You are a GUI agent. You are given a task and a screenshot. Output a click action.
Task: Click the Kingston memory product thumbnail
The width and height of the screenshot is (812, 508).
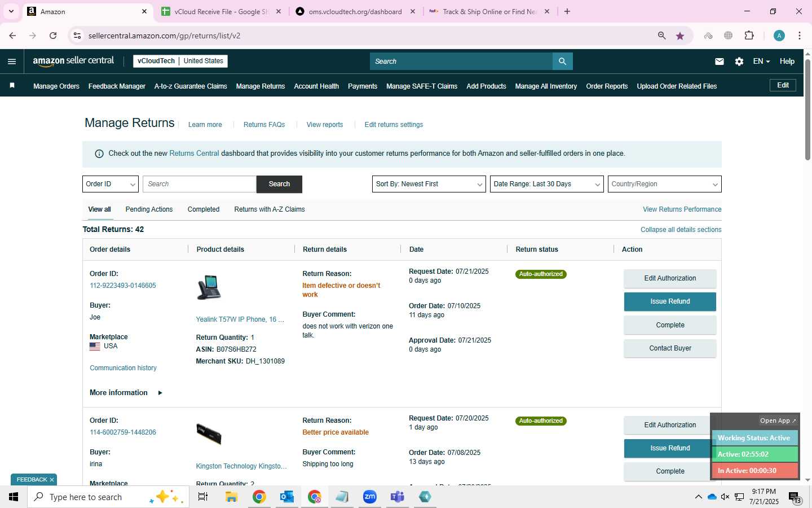(209, 435)
